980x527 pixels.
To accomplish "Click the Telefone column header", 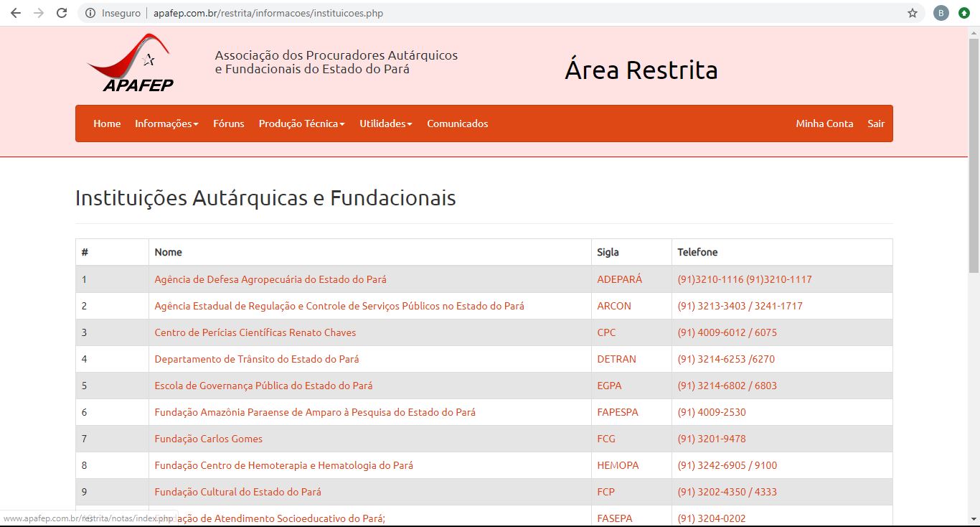I will tap(697, 252).
